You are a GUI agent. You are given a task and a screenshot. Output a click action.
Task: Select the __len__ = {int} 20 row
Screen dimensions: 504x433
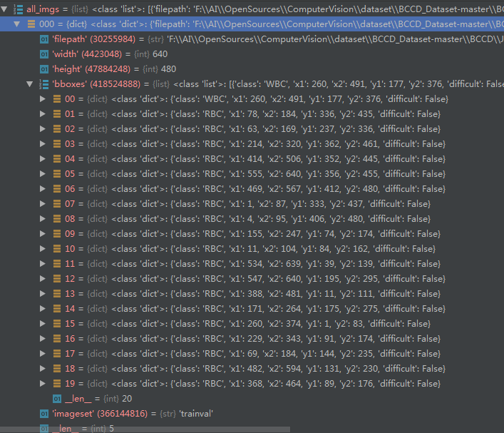coord(252,399)
